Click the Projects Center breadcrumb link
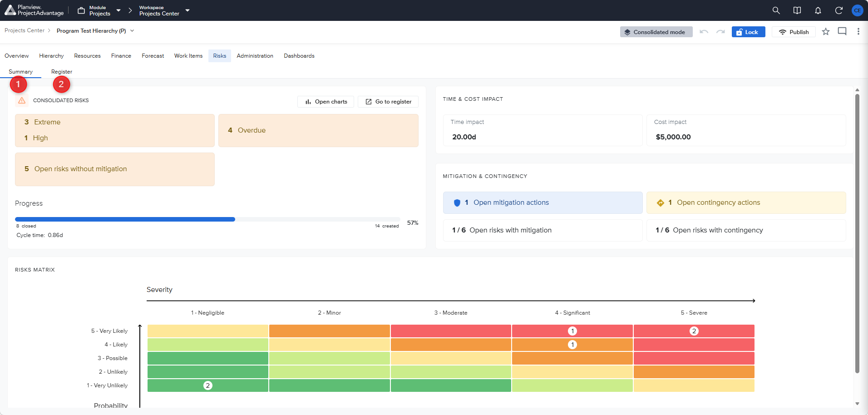Screen dimensions: 868x415 coord(25,30)
